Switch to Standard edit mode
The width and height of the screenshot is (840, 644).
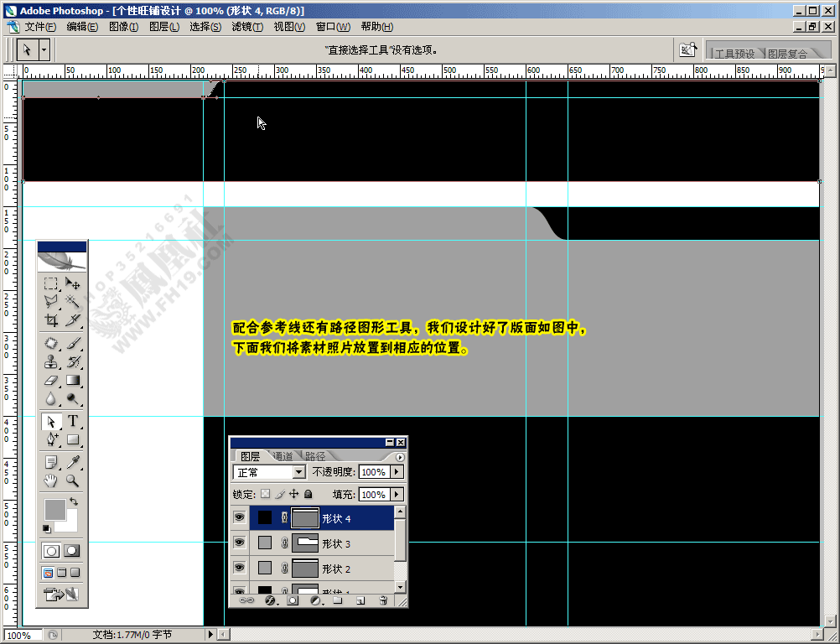pos(51,551)
